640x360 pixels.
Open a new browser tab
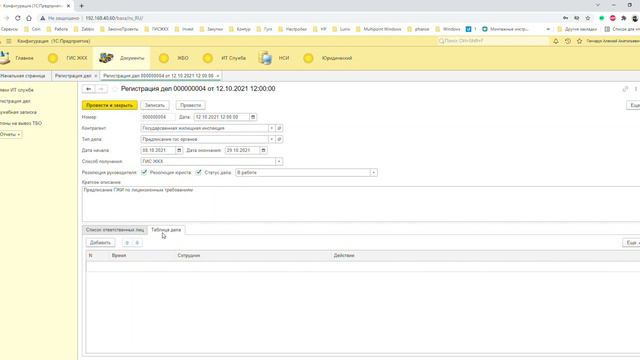[x=81, y=6]
